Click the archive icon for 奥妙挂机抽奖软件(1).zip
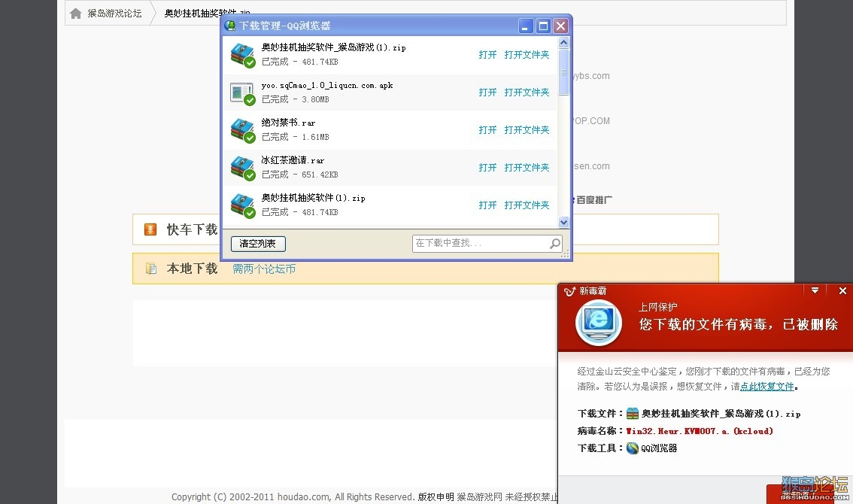853x504 pixels. pyautogui.click(x=243, y=205)
